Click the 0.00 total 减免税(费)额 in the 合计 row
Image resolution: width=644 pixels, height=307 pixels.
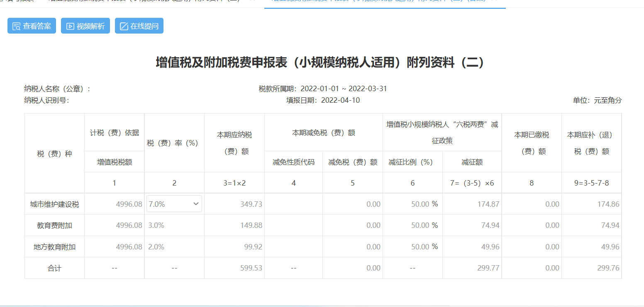pyautogui.click(x=373, y=268)
